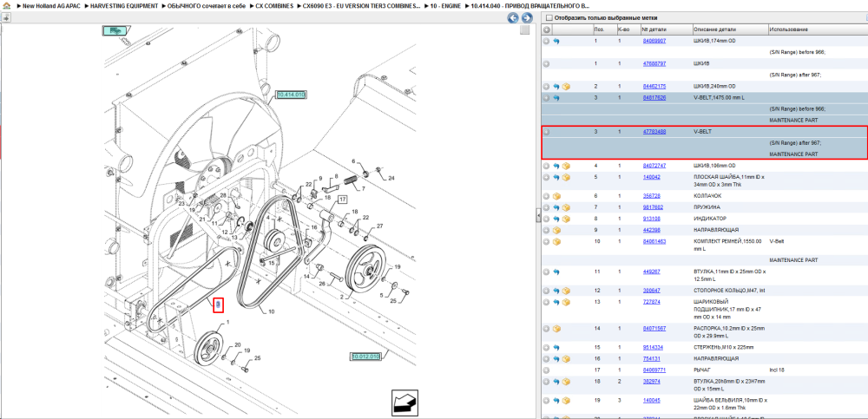This screenshot has width=868, height=419.
Task: Open part number link 84817626
Action: 654,98
